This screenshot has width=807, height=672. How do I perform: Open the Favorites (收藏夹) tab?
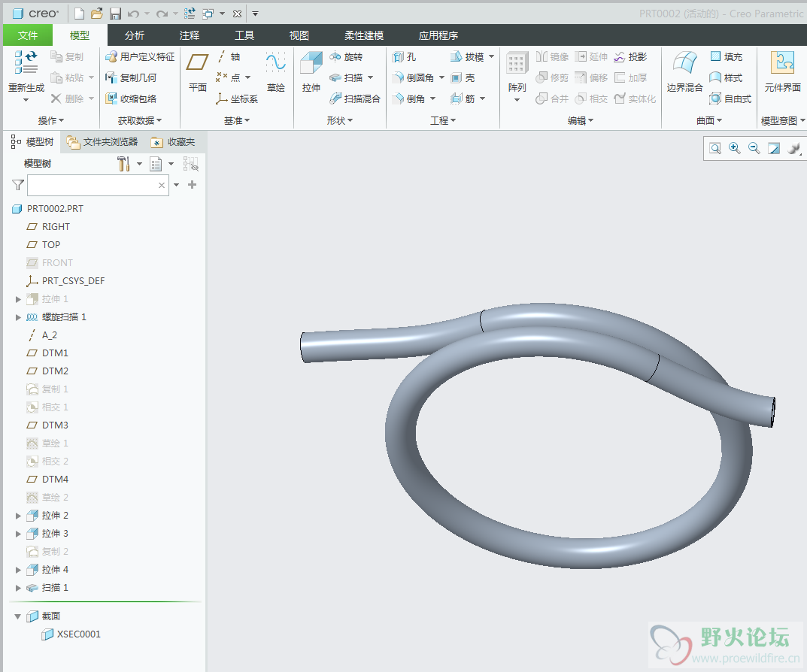click(174, 142)
